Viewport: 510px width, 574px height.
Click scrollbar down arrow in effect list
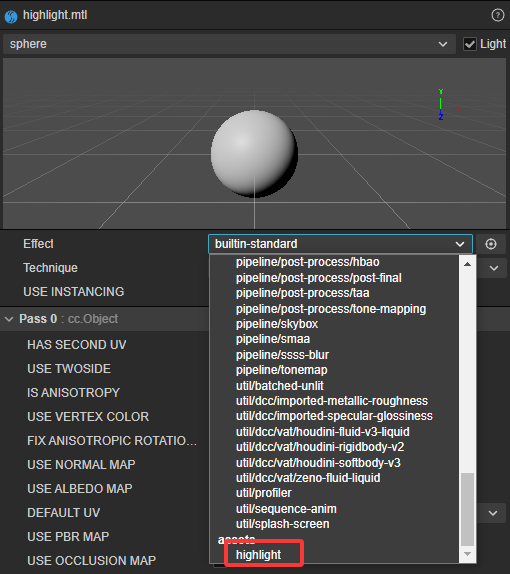tap(468, 554)
